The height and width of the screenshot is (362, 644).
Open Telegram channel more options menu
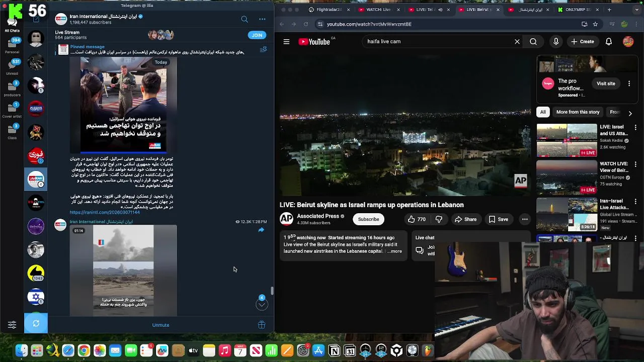(x=262, y=19)
